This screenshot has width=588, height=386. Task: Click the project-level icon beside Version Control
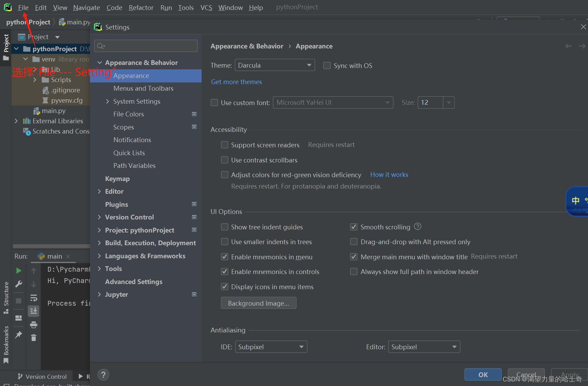tap(194, 217)
